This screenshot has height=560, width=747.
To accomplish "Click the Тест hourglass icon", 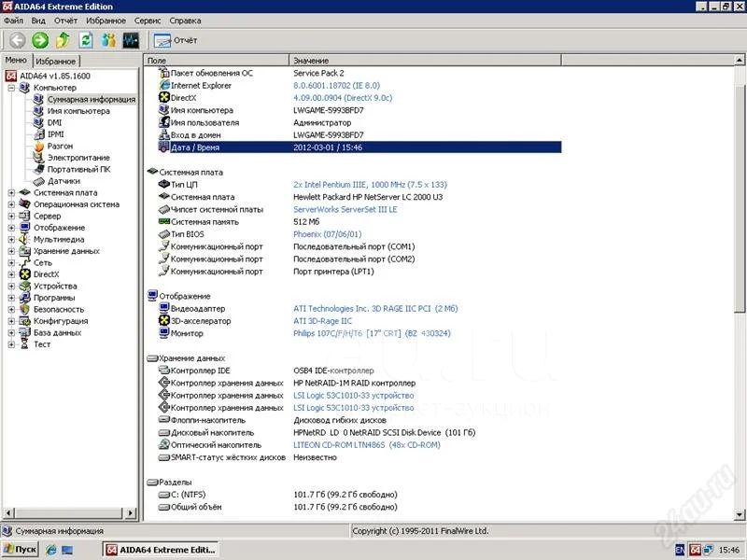I will (25, 344).
